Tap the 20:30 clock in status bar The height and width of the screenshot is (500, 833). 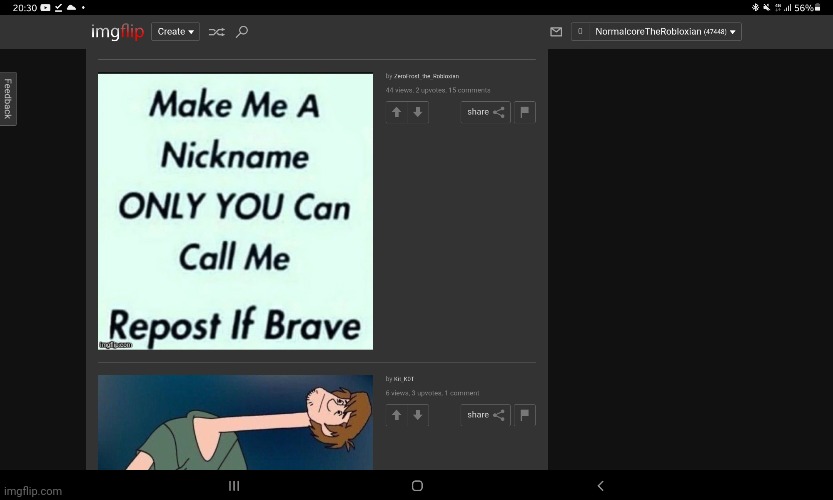25,7
